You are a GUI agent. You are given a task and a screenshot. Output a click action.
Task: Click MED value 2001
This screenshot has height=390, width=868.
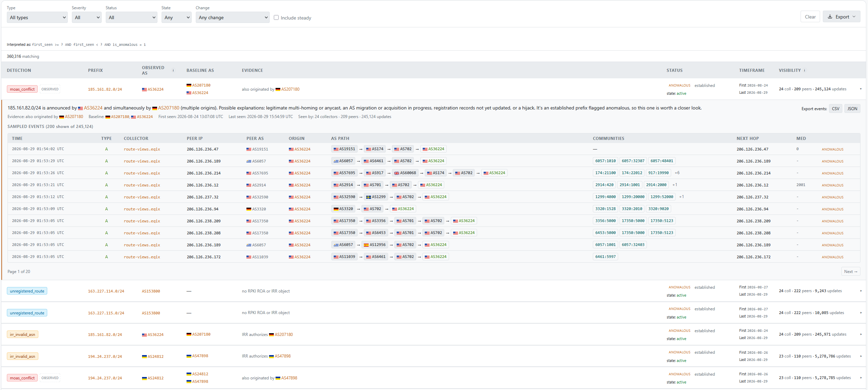801,185
